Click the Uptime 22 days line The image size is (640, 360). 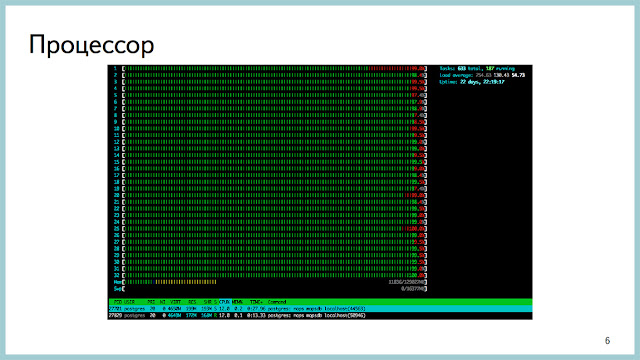tap(472, 82)
